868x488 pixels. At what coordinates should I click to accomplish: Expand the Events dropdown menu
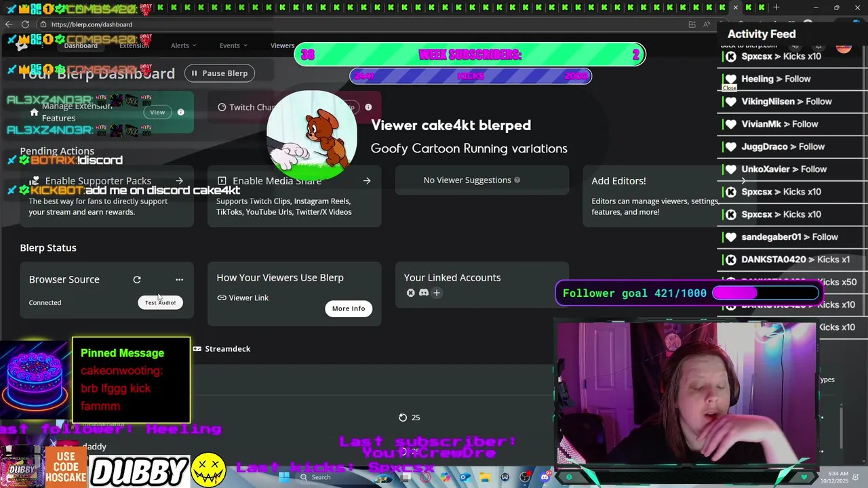233,45
